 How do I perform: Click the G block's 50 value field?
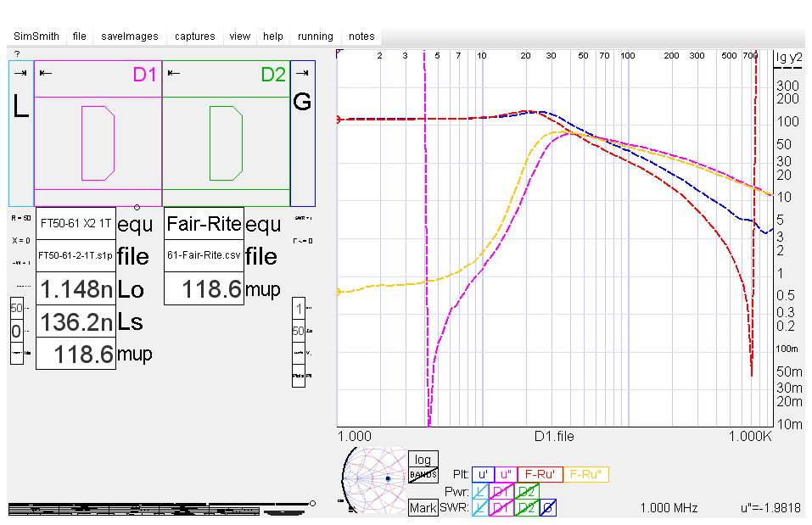pos(299,331)
